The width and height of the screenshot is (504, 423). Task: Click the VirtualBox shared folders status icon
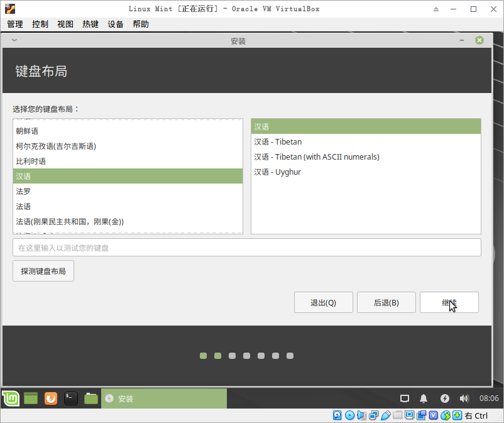(x=398, y=415)
